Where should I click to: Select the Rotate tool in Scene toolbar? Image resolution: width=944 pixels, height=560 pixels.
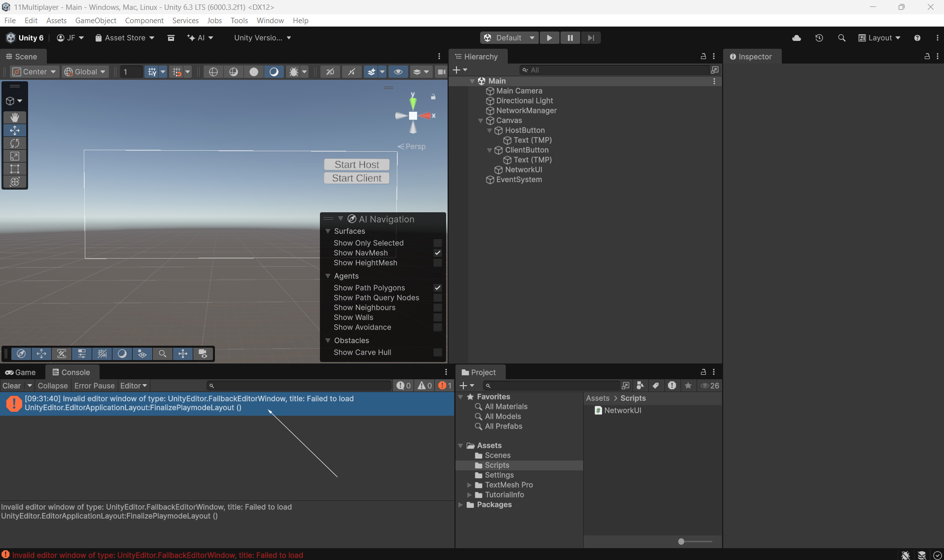click(x=15, y=143)
